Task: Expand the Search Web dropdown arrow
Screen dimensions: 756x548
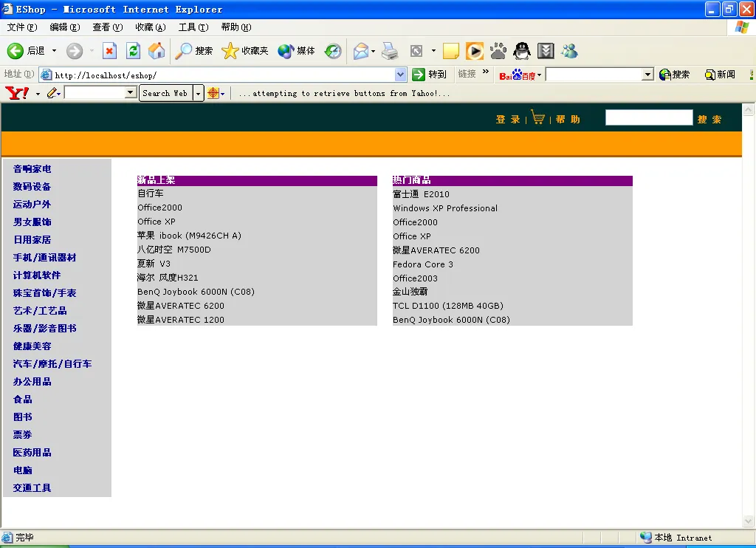Action: click(x=198, y=93)
